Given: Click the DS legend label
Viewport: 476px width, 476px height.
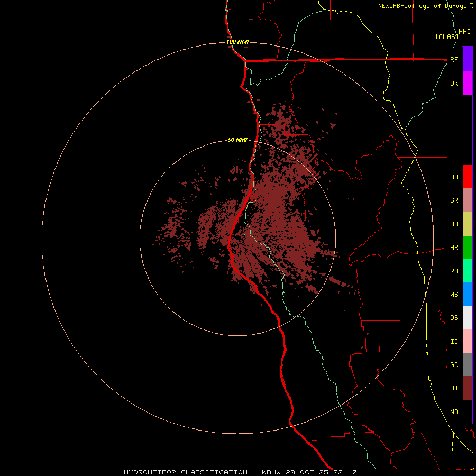Looking at the screenshot, I should pyautogui.click(x=454, y=318).
